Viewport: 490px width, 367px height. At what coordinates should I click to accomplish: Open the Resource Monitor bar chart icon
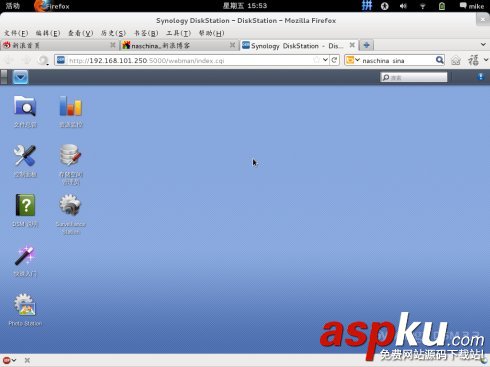pyautogui.click(x=70, y=106)
